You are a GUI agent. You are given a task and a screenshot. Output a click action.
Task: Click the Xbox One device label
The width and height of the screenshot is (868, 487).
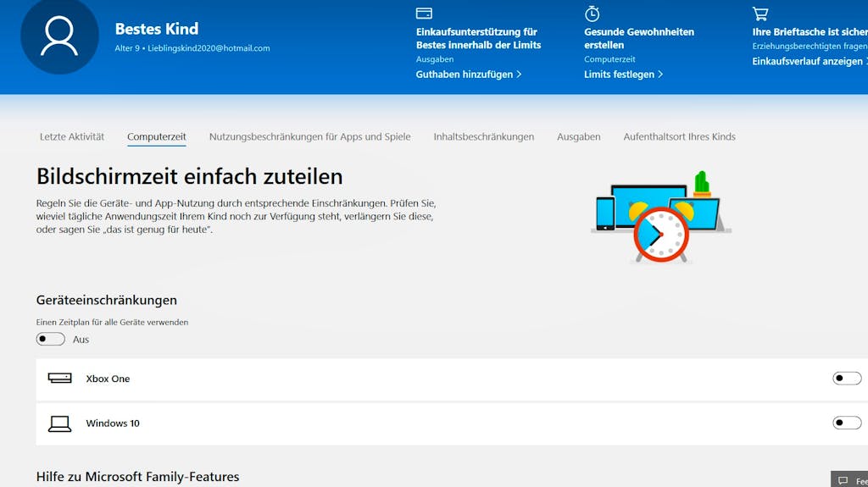(108, 379)
